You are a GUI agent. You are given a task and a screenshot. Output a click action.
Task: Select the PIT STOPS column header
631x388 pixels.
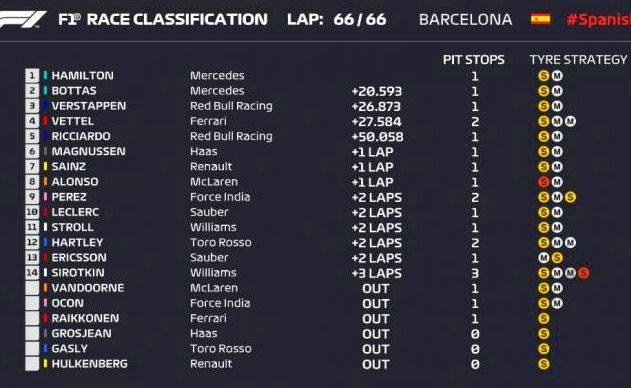[474, 60]
